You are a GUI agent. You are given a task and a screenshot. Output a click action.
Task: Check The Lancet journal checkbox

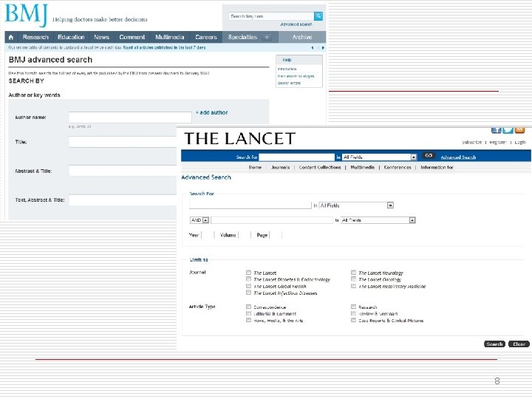249,273
